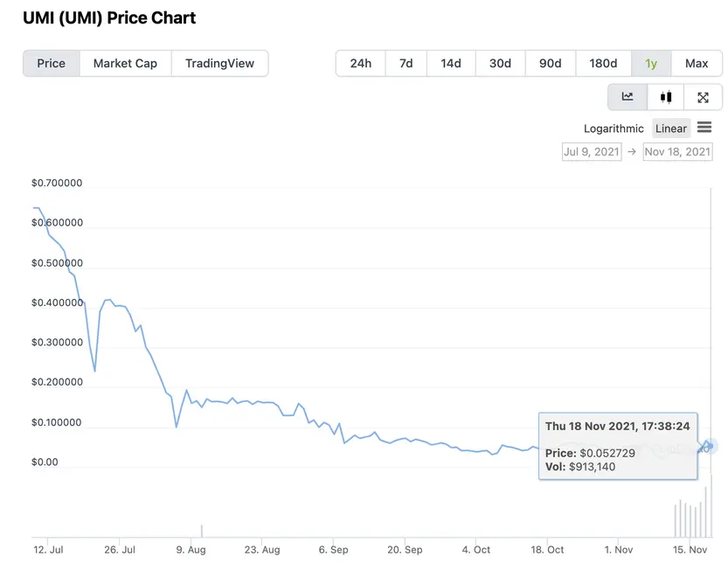Select Linear scale option
This screenshot has width=728, height=570.
pyautogui.click(x=670, y=129)
